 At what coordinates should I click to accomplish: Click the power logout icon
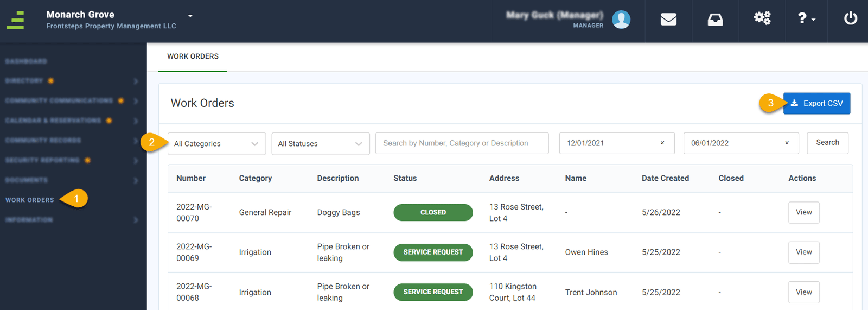coord(850,18)
